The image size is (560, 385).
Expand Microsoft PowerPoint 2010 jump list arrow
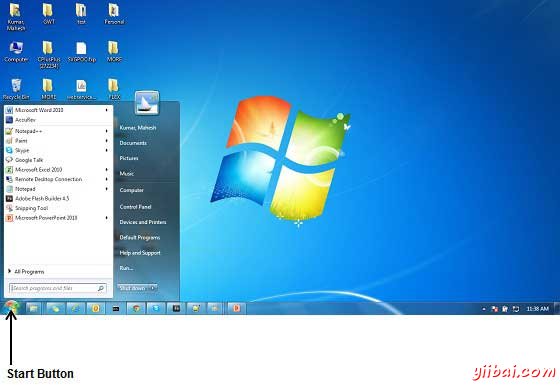coord(106,218)
